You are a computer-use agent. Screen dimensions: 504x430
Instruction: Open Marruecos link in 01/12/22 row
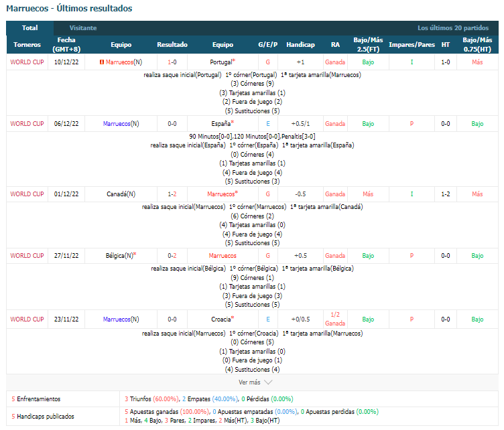pos(220,194)
